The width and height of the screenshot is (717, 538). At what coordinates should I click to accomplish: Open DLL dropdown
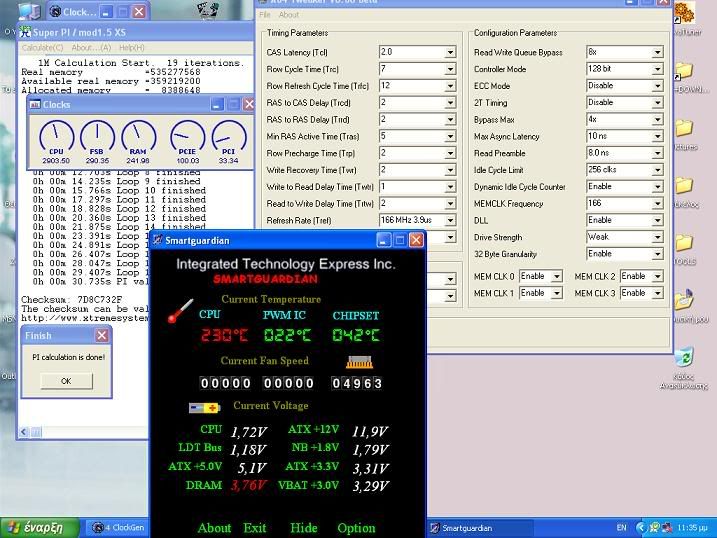(x=657, y=220)
